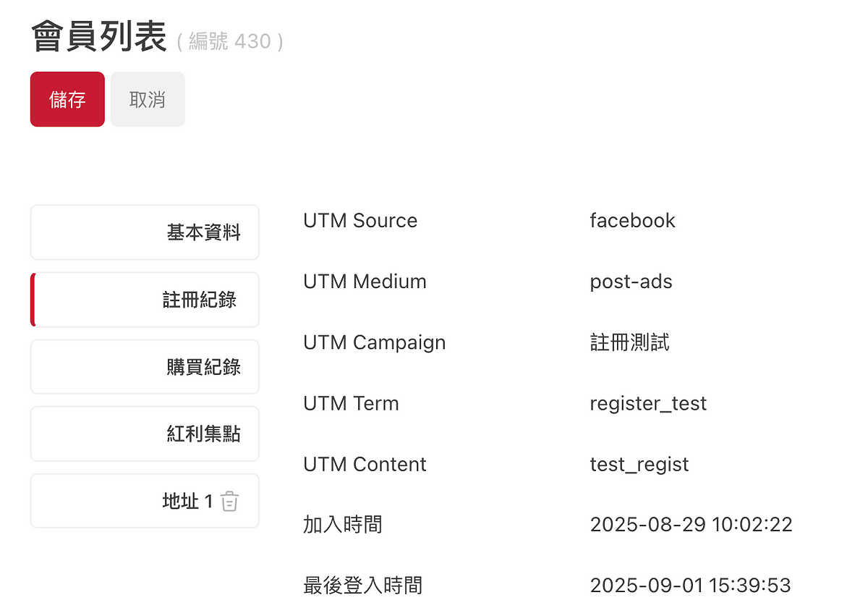Click the 加入時間 value 2025-08-29 10:02:22

coord(691,525)
